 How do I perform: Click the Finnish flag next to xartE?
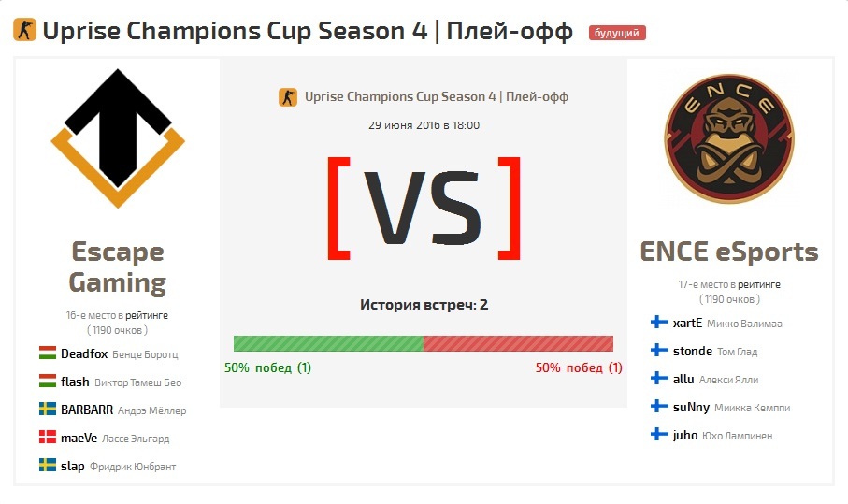[x=659, y=323]
